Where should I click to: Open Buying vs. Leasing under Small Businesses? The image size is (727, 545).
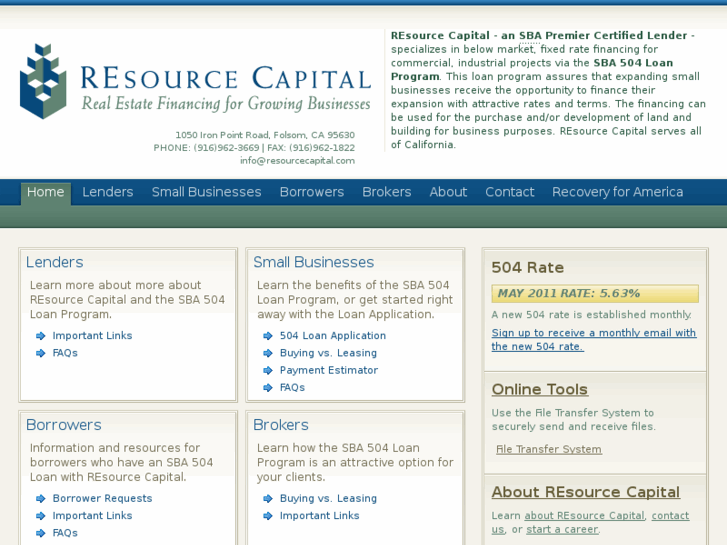pyautogui.click(x=328, y=353)
